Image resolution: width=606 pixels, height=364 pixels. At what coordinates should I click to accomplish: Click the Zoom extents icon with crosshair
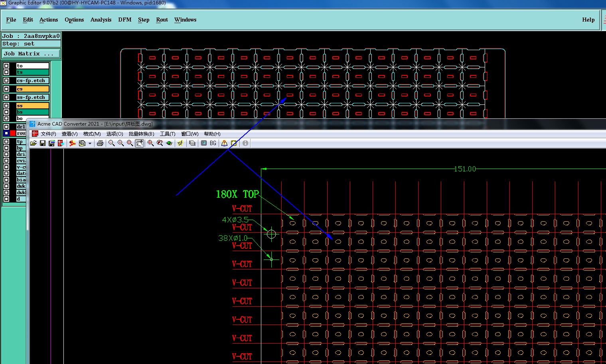pyautogui.click(x=151, y=143)
